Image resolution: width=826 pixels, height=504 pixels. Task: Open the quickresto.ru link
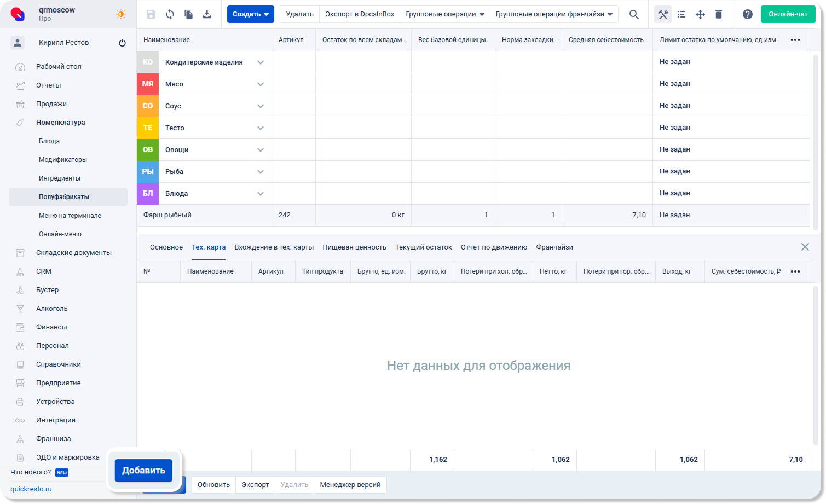[x=31, y=489]
